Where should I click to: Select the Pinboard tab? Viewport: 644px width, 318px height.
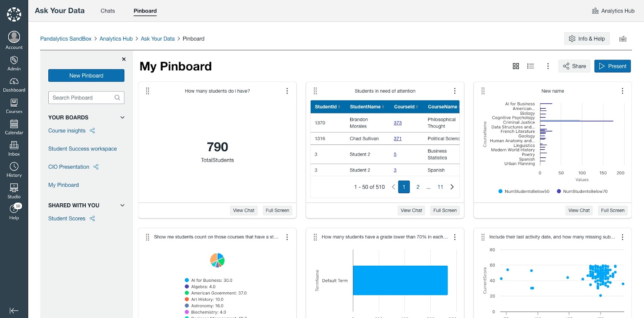pos(145,11)
